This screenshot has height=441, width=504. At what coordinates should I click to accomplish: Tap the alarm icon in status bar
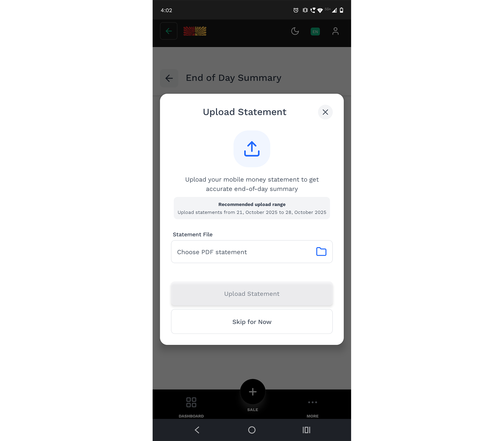click(x=296, y=10)
